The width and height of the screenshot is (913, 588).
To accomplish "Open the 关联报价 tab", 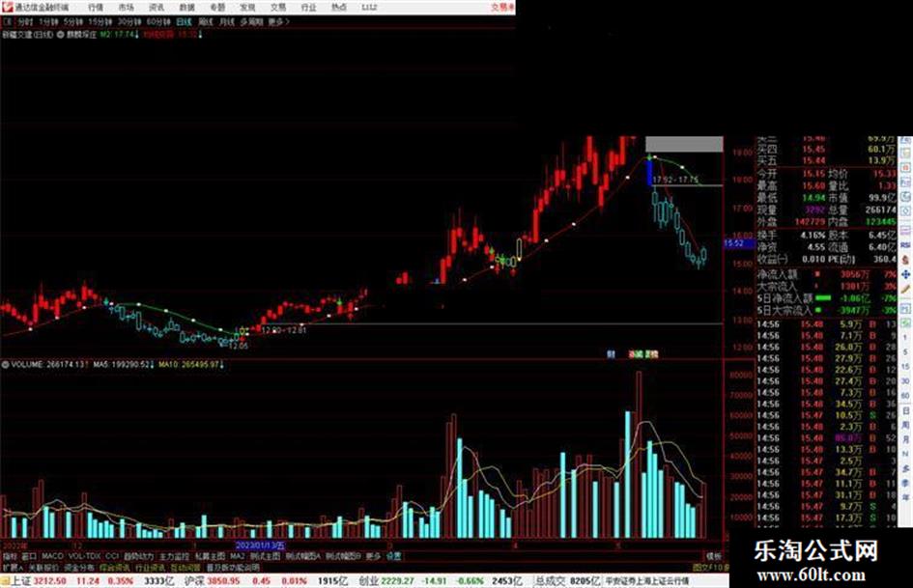I will pos(43,567).
